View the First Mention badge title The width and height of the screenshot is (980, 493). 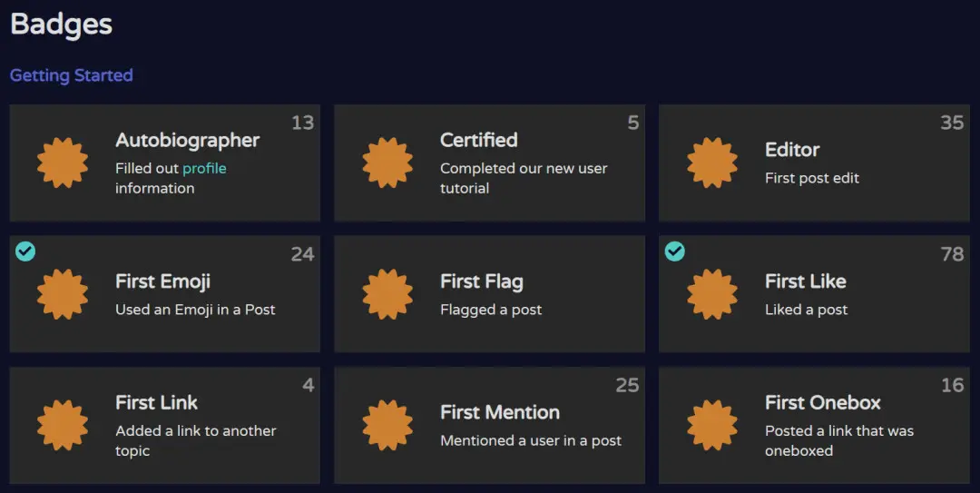click(500, 412)
